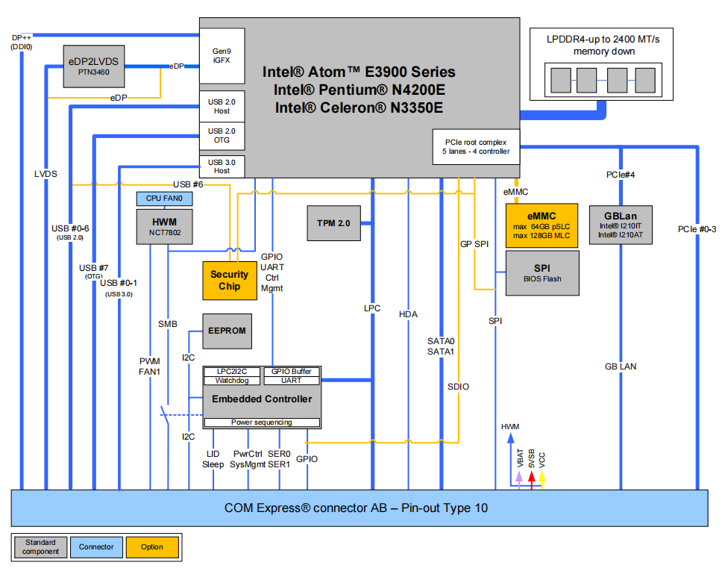This screenshot has height=577, width=728.
Task: Select the orange Option legend swatch
Action: pyautogui.click(x=152, y=547)
